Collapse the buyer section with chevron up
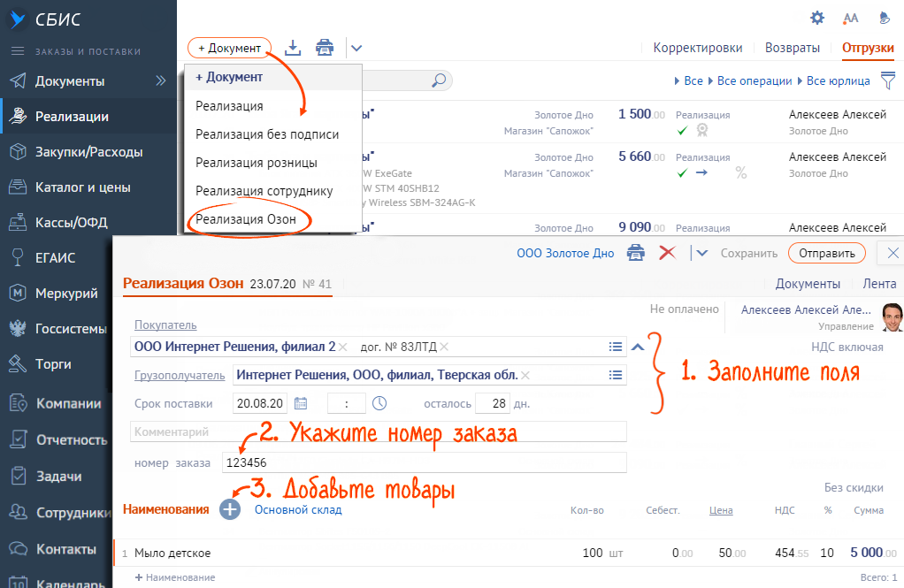Image resolution: width=904 pixels, height=588 pixels. point(638,347)
